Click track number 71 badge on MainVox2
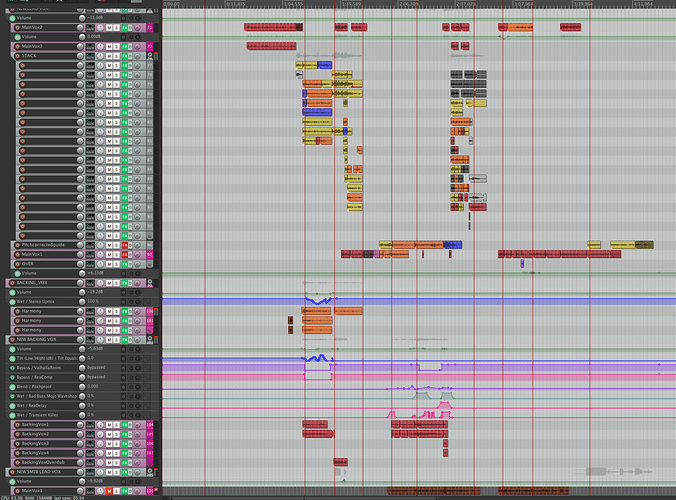The image size is (676, 500). [150, 28]
